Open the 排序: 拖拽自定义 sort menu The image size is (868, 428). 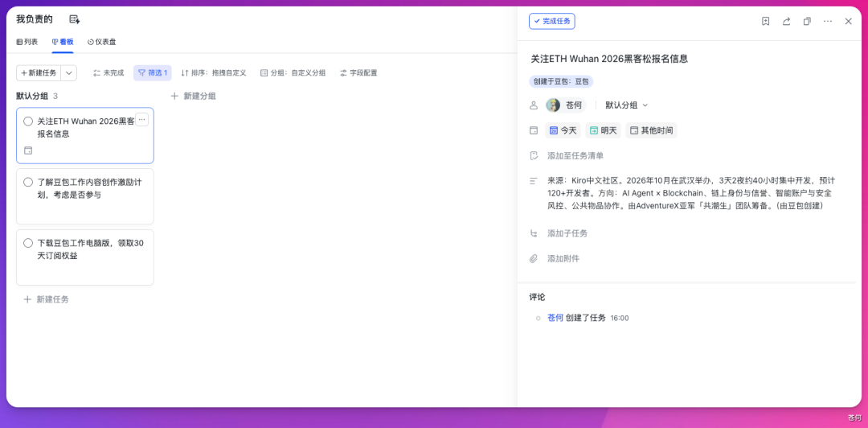tap(213, 72)
